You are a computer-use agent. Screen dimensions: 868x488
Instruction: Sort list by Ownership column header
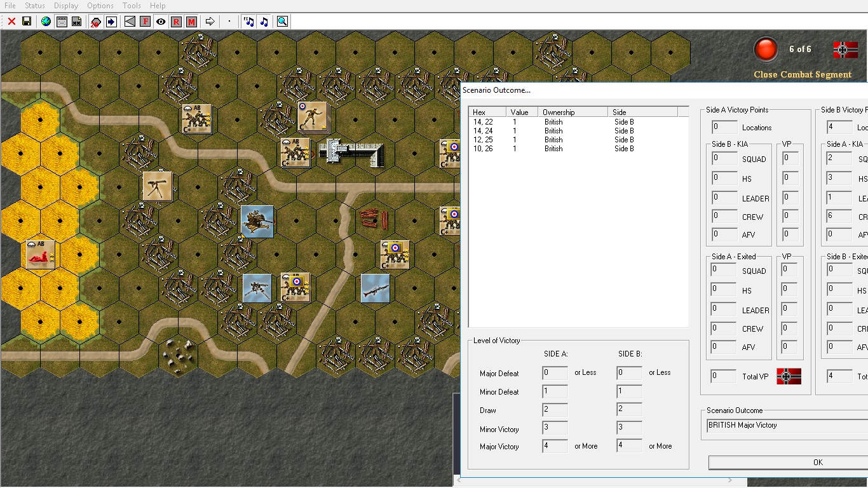click(x=573, y=112)
